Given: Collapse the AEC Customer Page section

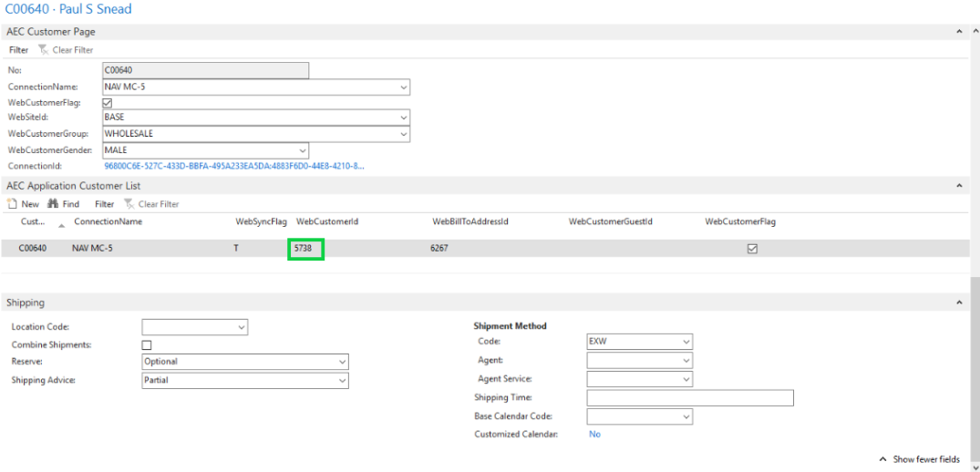Looking at the screenshot, I should (959, 31).
